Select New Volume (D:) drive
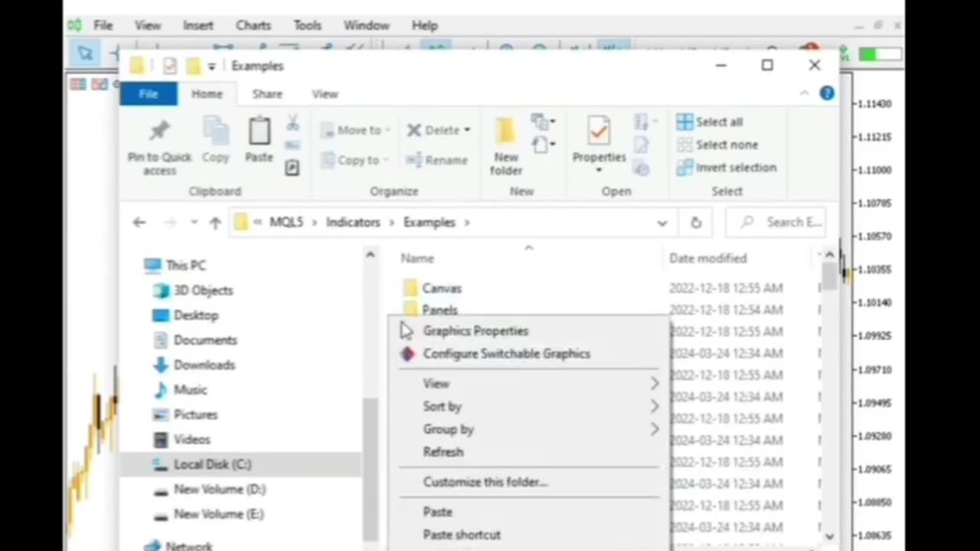The width and height of the screenshot is (980, 551). click(x=209, y=489)
